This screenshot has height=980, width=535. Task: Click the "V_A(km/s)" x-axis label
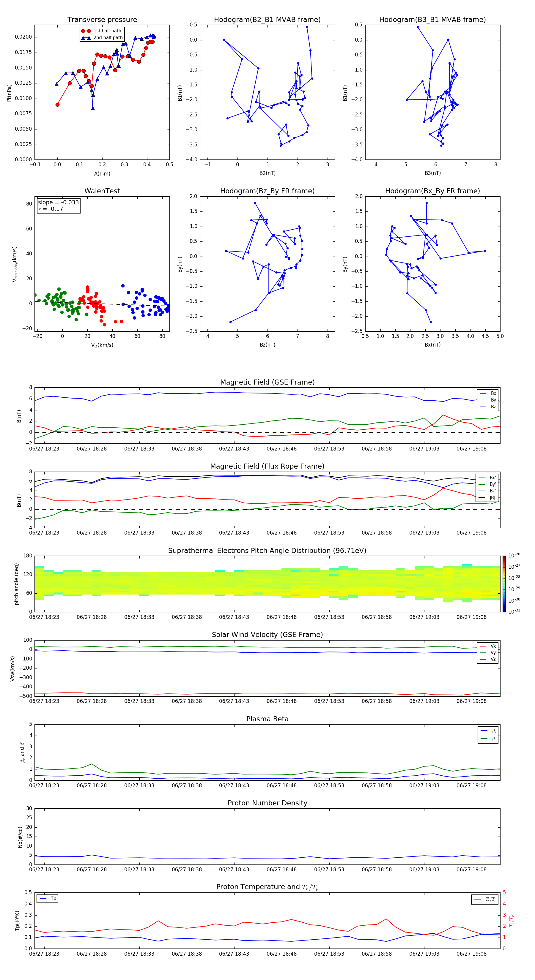102,345
